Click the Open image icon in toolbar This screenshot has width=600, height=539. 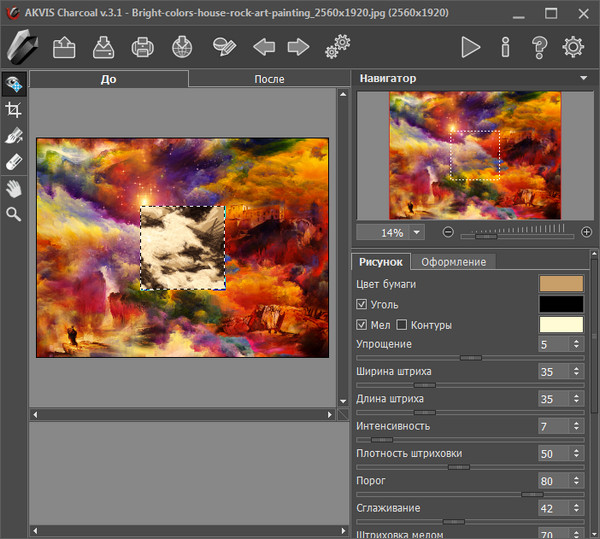pos(65,47)
